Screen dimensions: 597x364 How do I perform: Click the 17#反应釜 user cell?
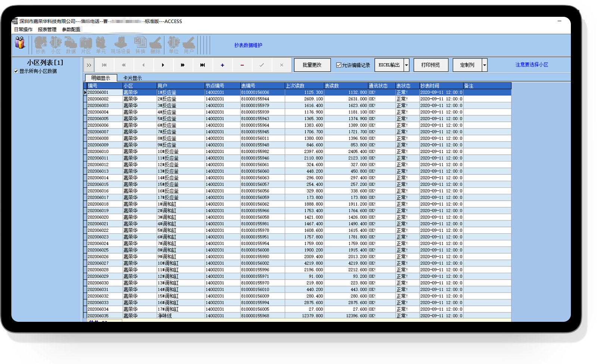coord(181,197)
